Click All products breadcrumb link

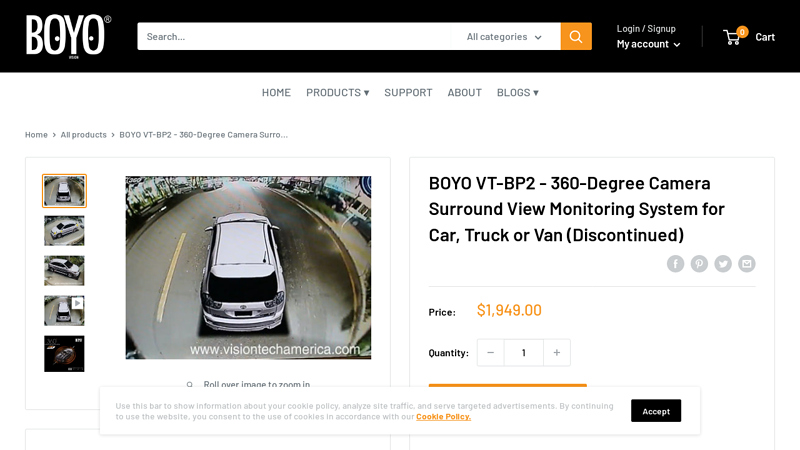(x=83, y=134)
